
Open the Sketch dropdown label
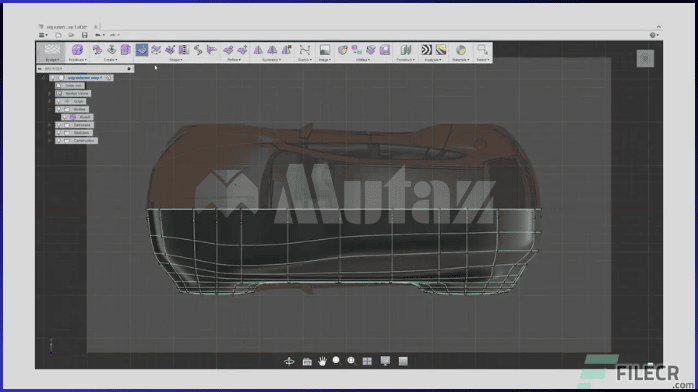click(304, 60)
